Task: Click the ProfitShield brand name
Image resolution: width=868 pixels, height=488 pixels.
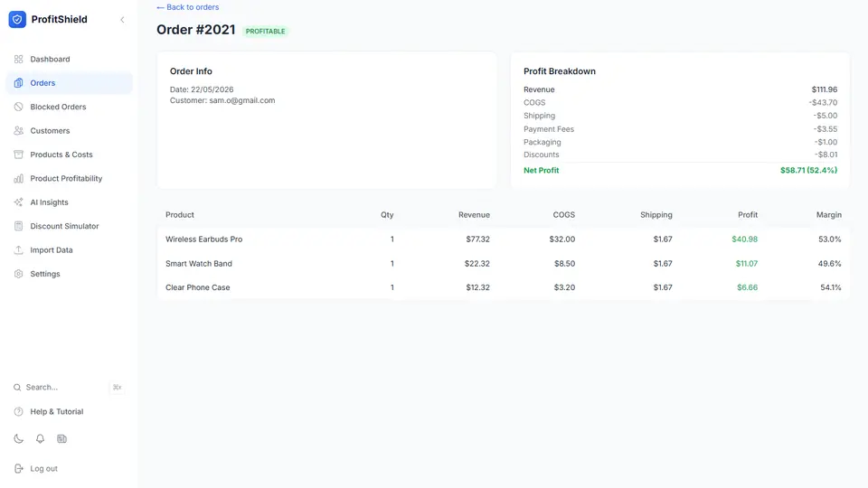Action: [x=60, y=19]
